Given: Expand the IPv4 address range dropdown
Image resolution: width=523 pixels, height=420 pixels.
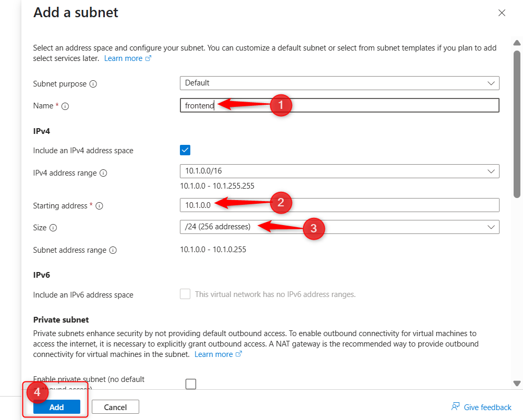Looking at the screenshot, I should tap(339, 171).
